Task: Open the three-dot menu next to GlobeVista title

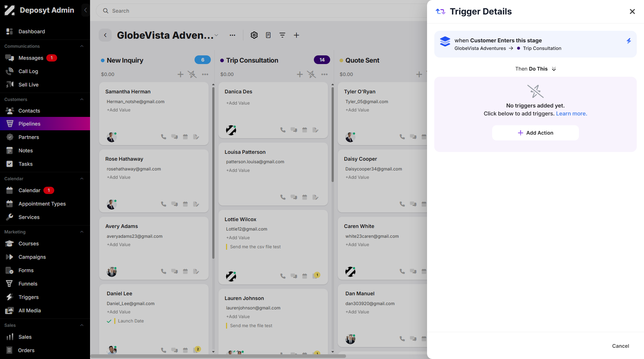Action: 233,35
